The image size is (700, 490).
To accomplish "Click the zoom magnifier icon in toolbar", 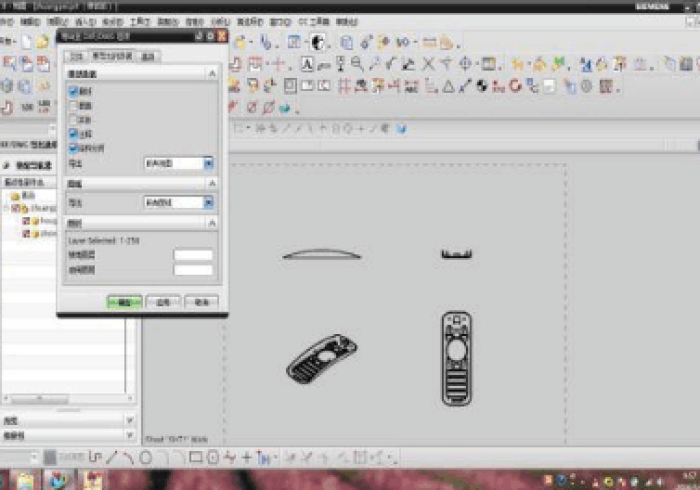I will [356, 64].
